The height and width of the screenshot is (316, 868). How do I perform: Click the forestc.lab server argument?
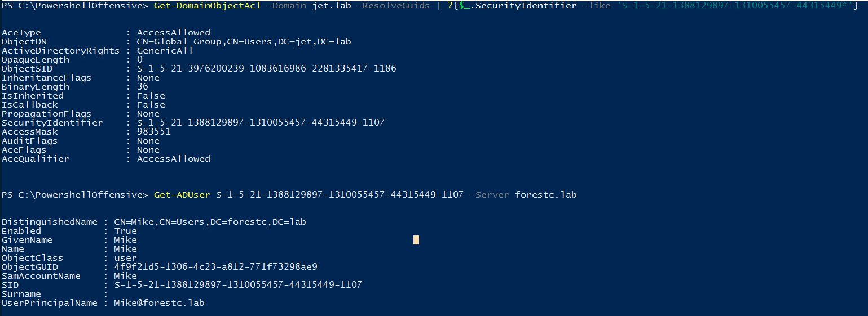pyautogui.click(x=545, y=195)
